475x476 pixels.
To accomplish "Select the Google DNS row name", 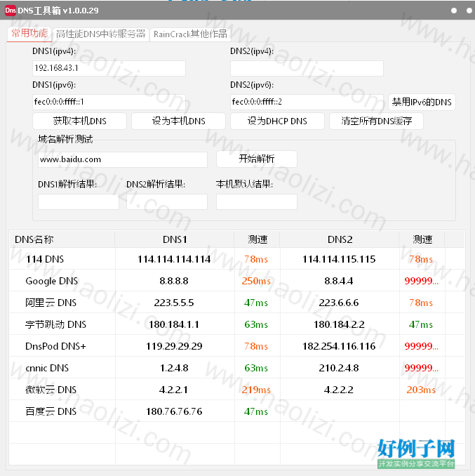I will coord(51,281).
